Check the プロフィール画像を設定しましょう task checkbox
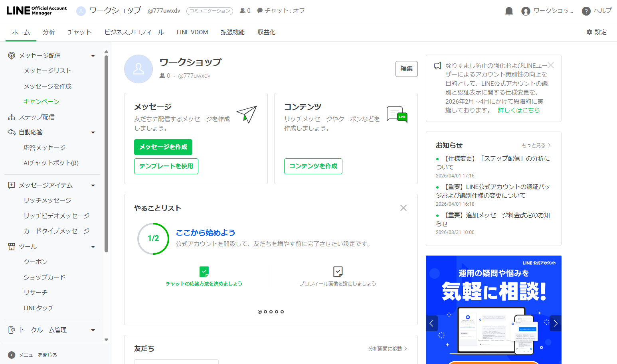This screenshot has width=617, height=364. (338, 272)
